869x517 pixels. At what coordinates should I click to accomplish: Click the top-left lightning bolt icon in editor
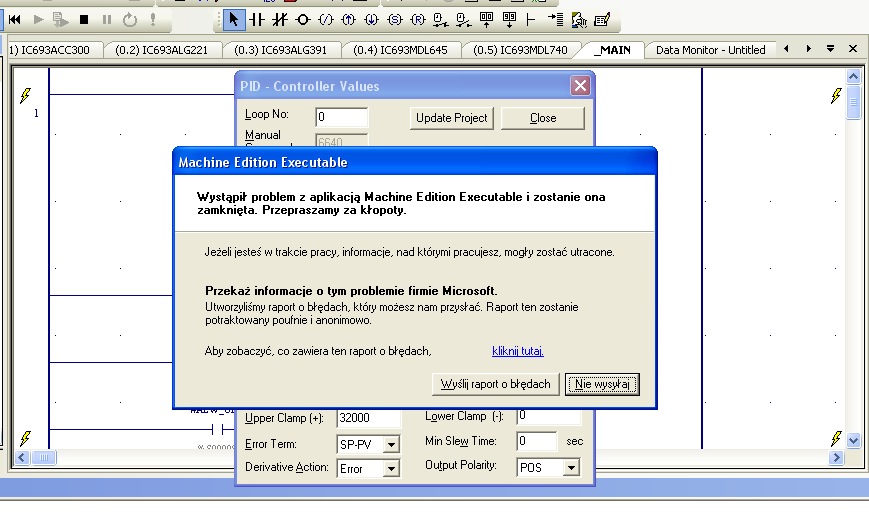tap(25, 95)
